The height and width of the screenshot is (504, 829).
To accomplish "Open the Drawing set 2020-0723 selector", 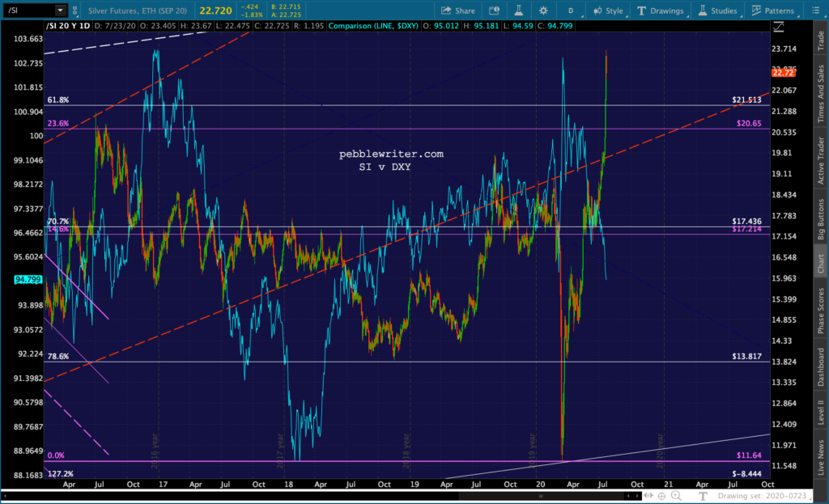I will pyautogui.click(x=762, y=496).
